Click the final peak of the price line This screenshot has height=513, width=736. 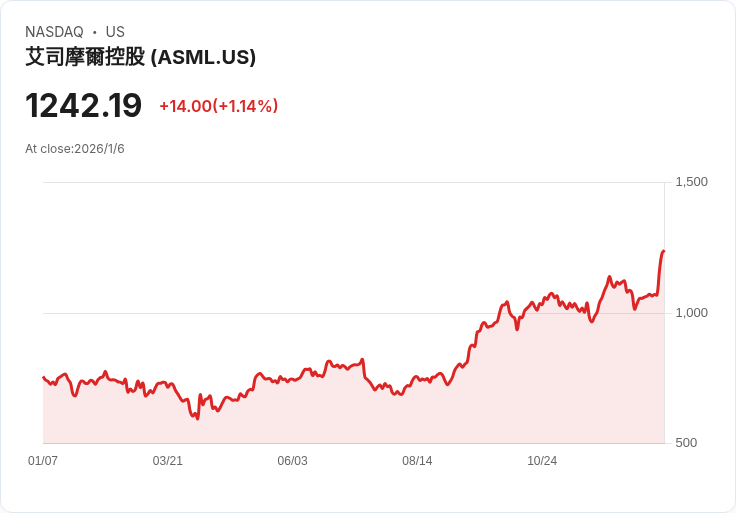point(663,251)
